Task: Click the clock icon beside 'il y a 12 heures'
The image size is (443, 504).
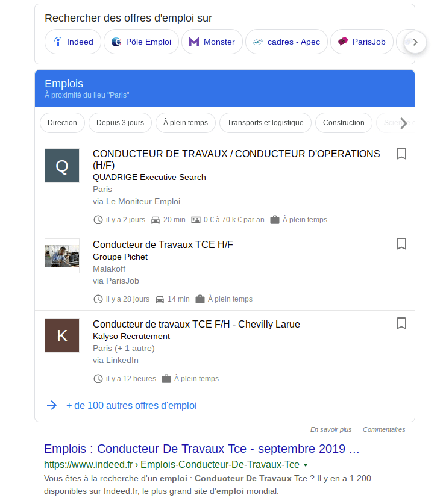Action: [98, 379]
